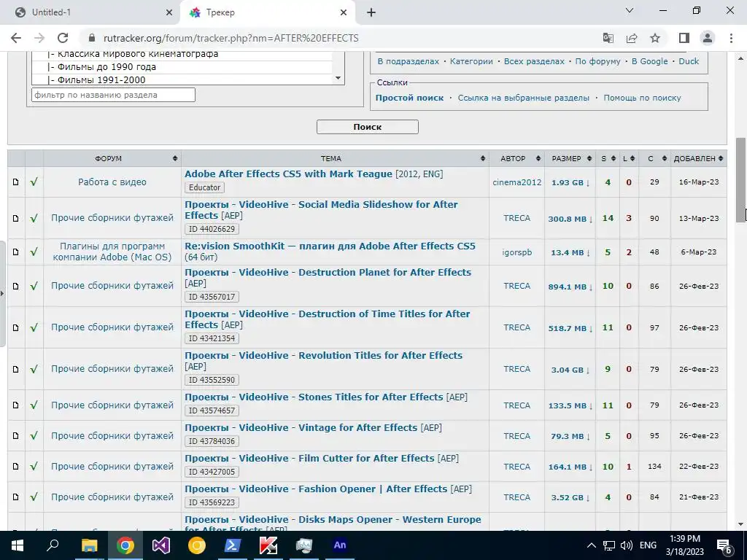Screen dimensions: 747x560
Task: Open the Re:vision SmoothKit plugin topic
Action: point(330,246)
